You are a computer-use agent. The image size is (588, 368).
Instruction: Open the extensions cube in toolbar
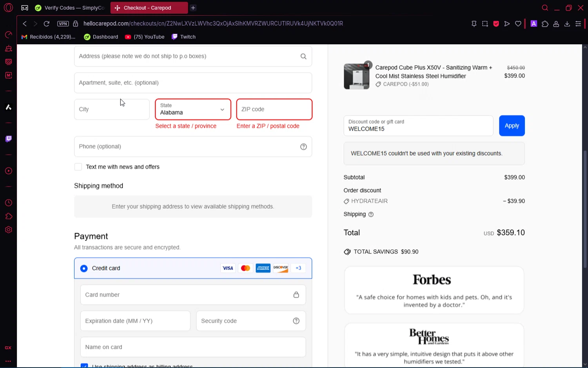(545, 24)
